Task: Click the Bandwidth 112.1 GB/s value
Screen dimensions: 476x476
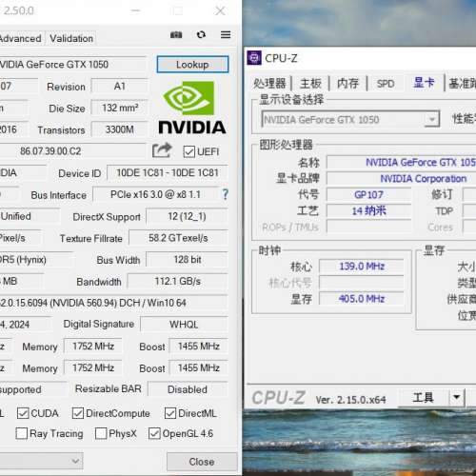Action: [177, 281]
